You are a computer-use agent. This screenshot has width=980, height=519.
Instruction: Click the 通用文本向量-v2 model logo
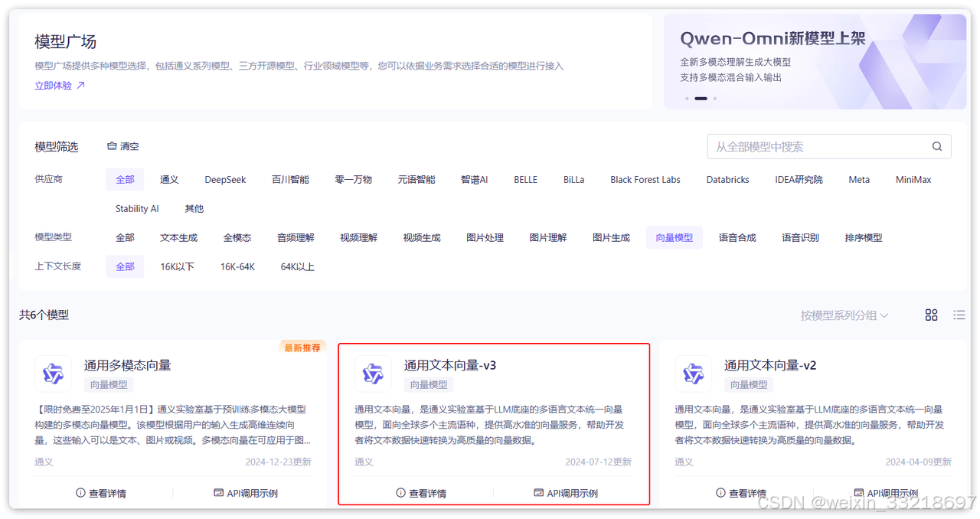click(x=694, y=374)
